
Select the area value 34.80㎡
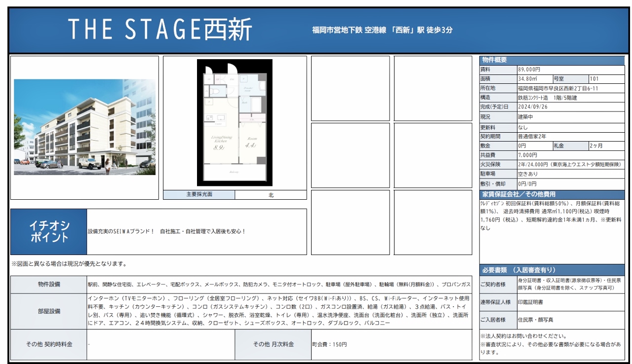pos(528,79)
